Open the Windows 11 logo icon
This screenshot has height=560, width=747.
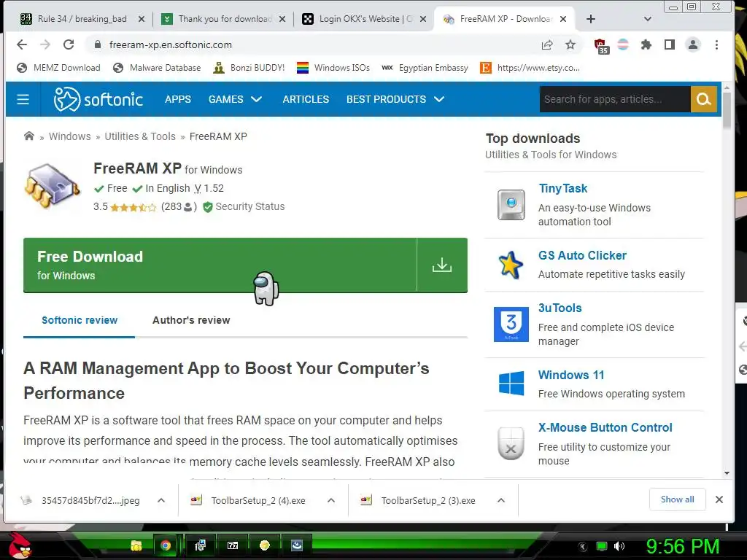pyautogui.click(x=511, y=384)
